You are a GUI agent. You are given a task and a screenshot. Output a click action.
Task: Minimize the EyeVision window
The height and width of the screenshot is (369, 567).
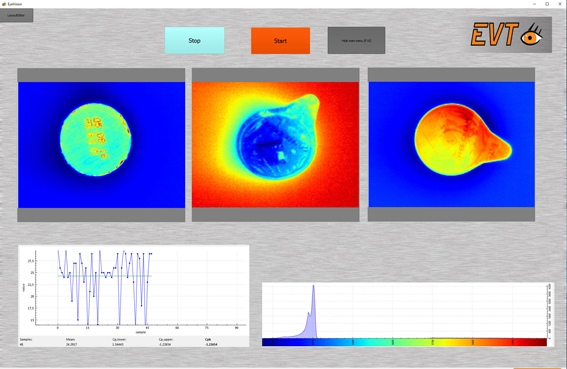tap(534, 4)
